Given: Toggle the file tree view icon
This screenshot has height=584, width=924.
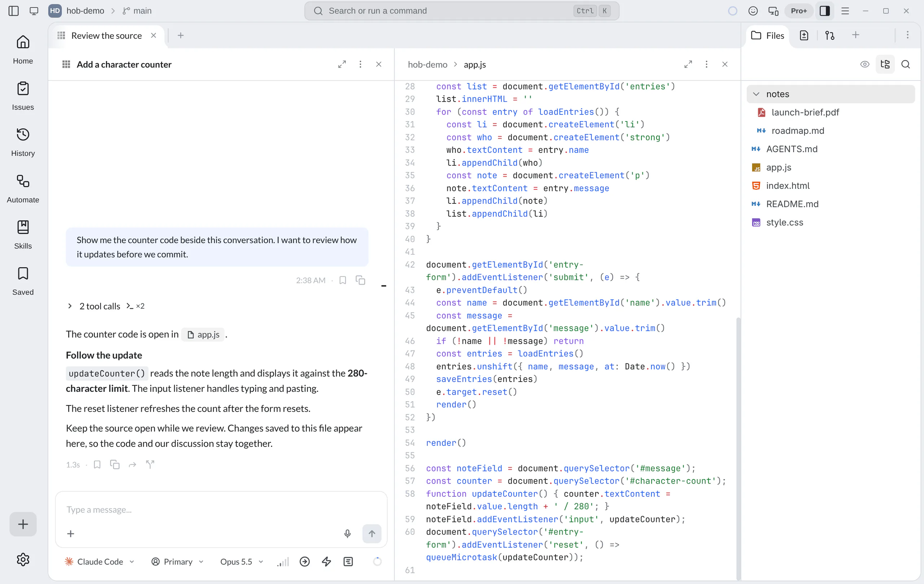Looking at the screenshot, I should (885, 64).
